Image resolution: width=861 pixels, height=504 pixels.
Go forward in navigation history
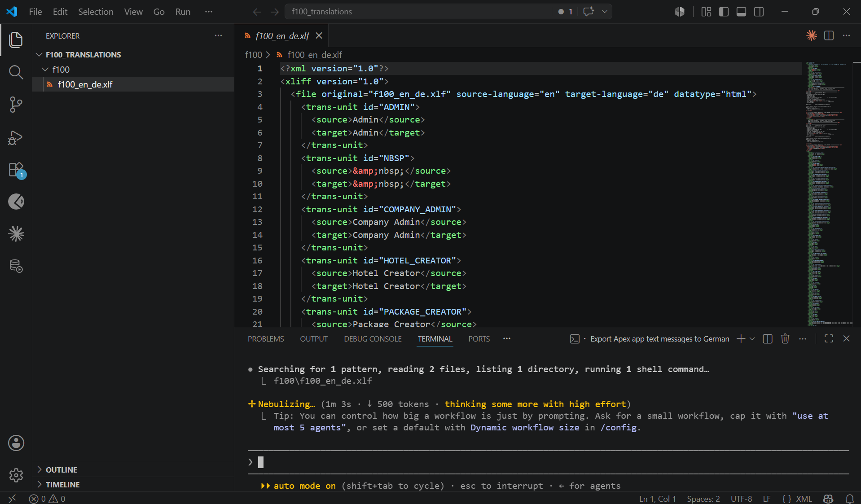pos(275,12)
